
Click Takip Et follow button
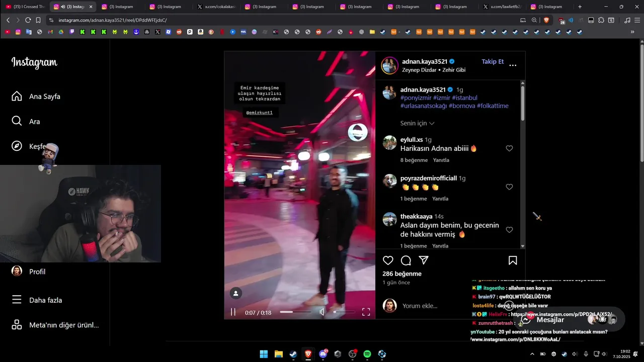coord(493,61)
